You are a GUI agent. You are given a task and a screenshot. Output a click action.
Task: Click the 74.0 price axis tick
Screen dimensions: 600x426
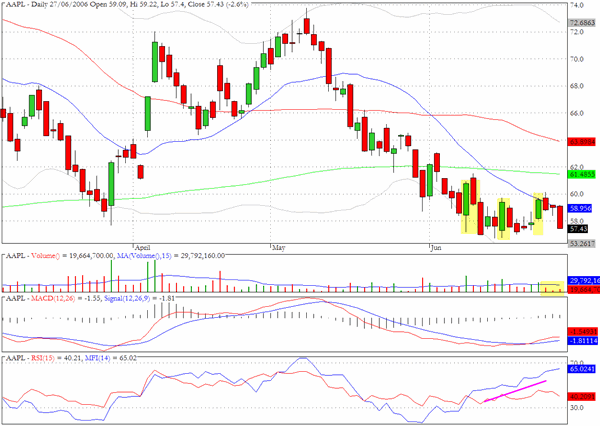(577, 5)
